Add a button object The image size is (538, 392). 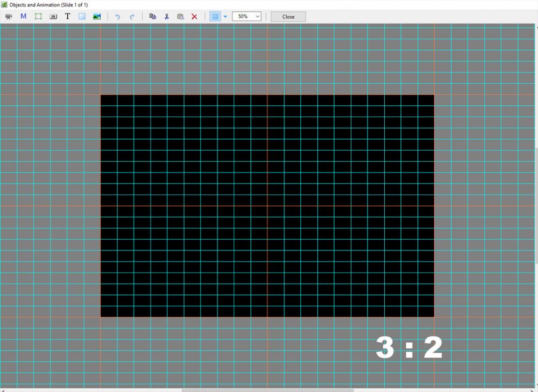53,17
